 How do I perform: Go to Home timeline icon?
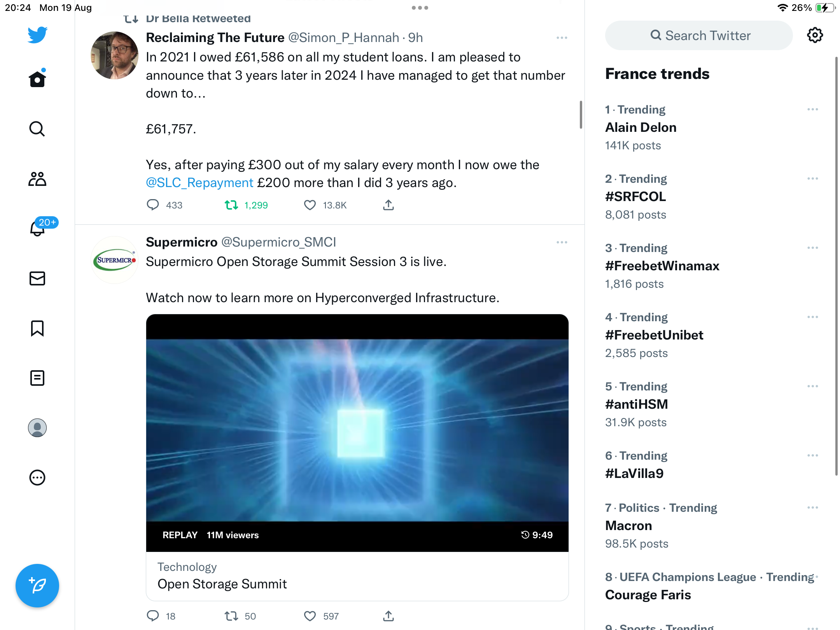click(37, 79)
